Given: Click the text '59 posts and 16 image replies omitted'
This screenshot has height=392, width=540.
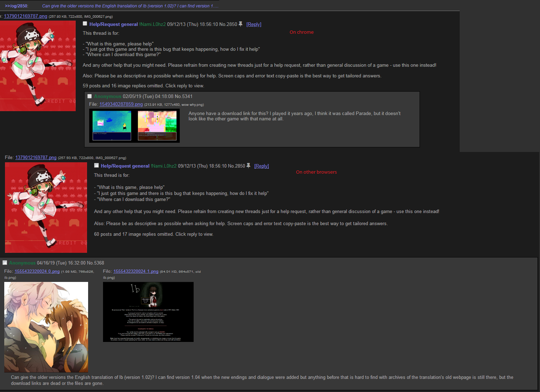Looking at the screenshot, I should click(x=123, y=86).
